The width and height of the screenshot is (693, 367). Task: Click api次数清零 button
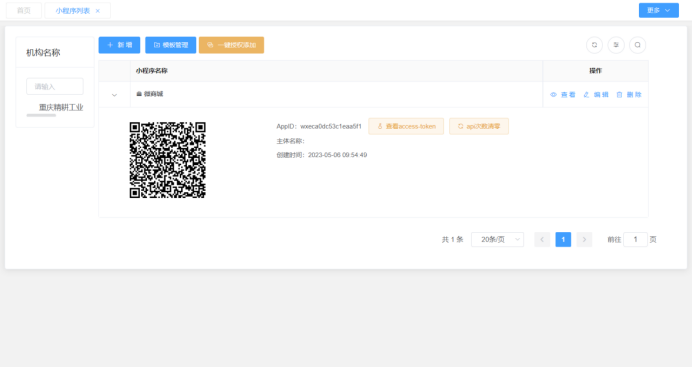[479, 126]
